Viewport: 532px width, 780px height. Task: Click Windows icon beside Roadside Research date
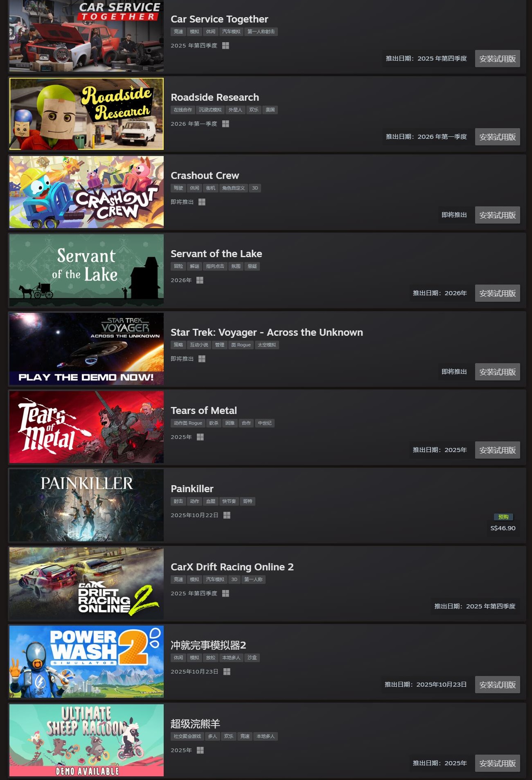[x=225, y=124]
